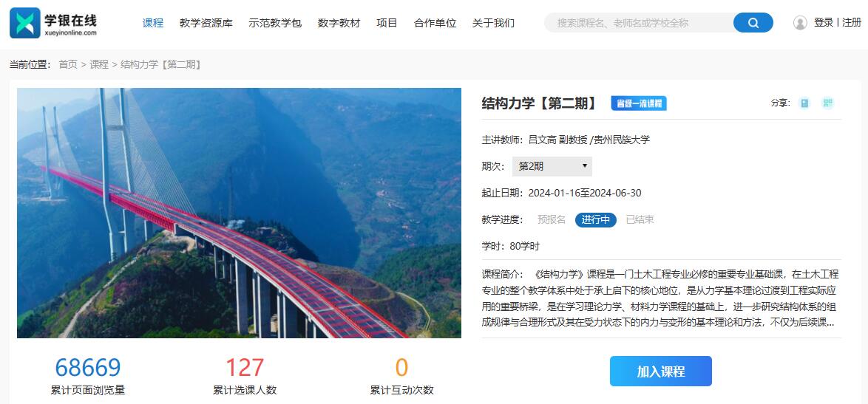Click the user avatar icon
This screenshot has height=404, width=868.
800,23
